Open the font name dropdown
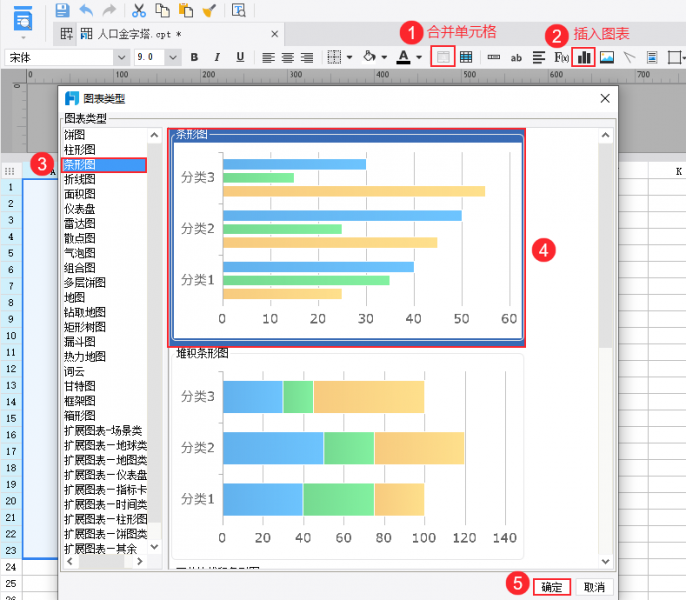This screenshot has height=600, width=686. (x=122, y=57)
